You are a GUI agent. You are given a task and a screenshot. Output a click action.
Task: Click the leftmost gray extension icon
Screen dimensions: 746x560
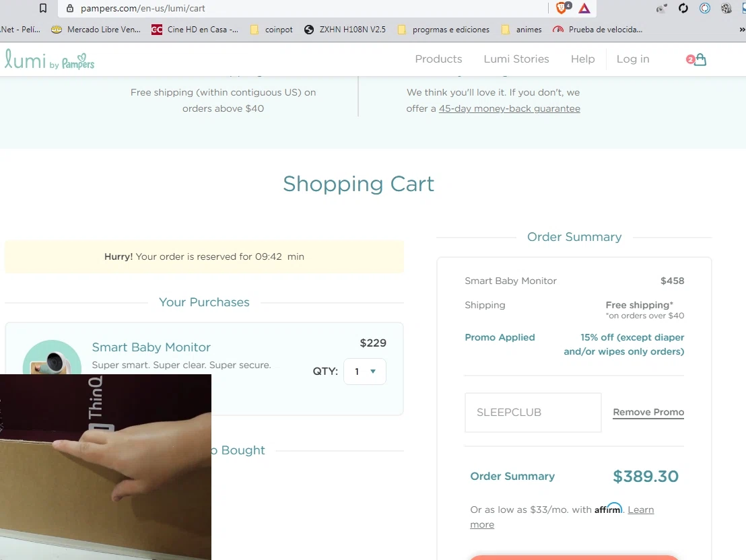point(661,8)
